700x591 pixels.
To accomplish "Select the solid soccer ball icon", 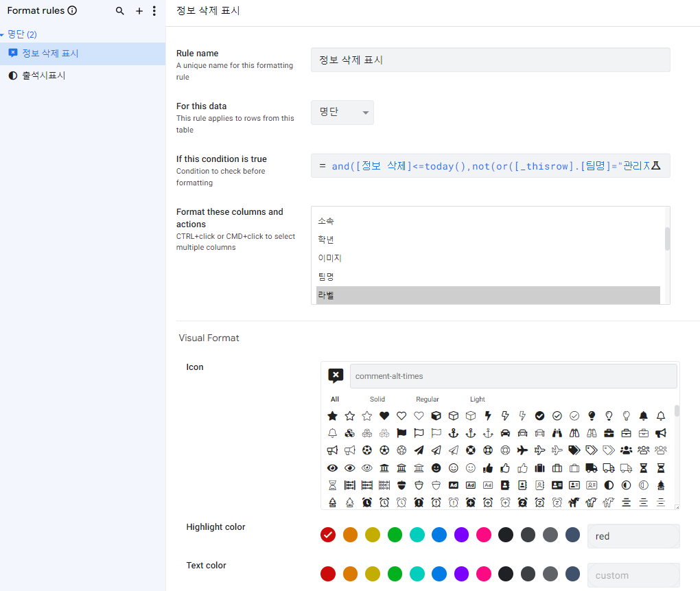I will 367,450.
